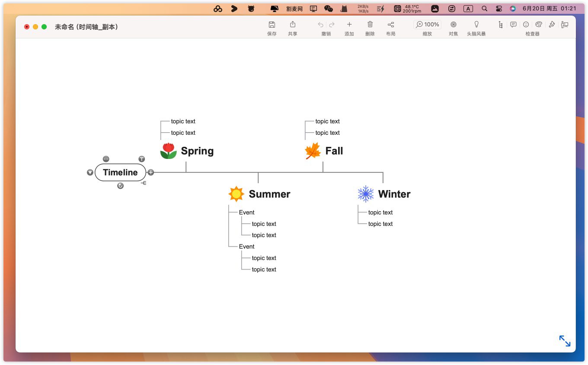Viewport: 588px width, 365px height.
Task: Click the down-triangle handle left of Timeline
Action: 90,172
